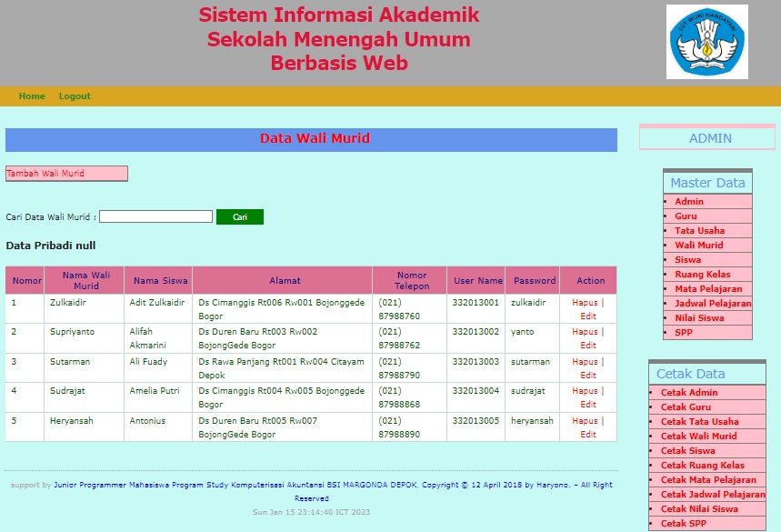Viewport: 781px width, 532px height.
Task: Open the Home menu item
Action: (32, 95)
